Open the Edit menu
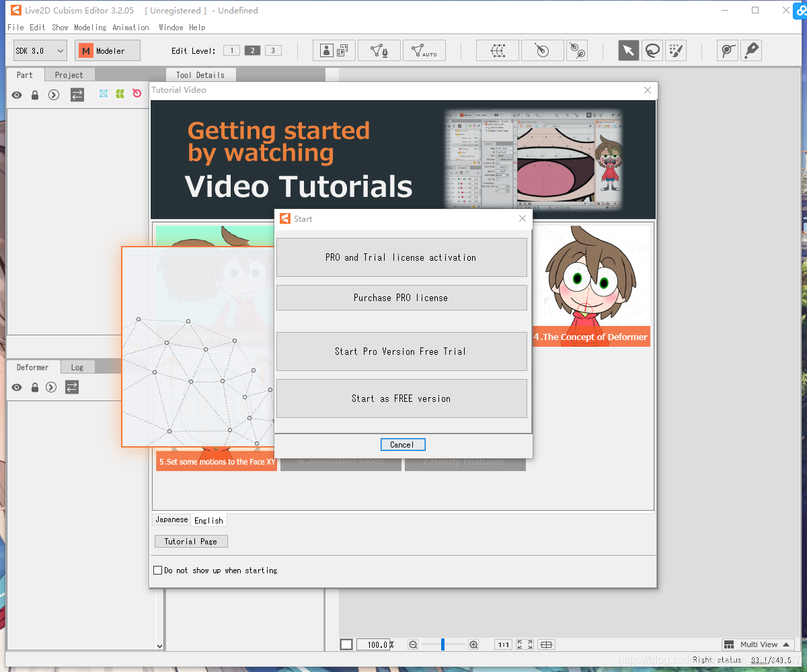The width and height of the screenshot is (807, 672). point(38,28)
